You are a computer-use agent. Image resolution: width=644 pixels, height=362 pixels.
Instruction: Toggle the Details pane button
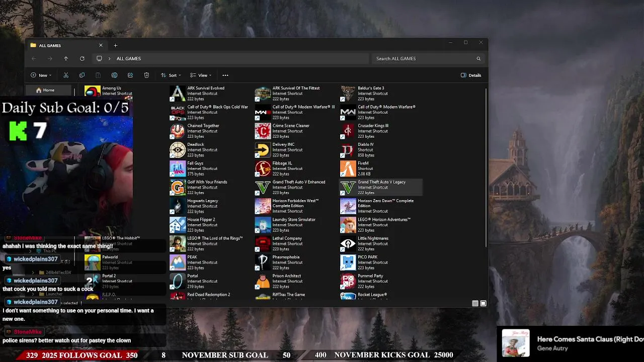[471, 75]
